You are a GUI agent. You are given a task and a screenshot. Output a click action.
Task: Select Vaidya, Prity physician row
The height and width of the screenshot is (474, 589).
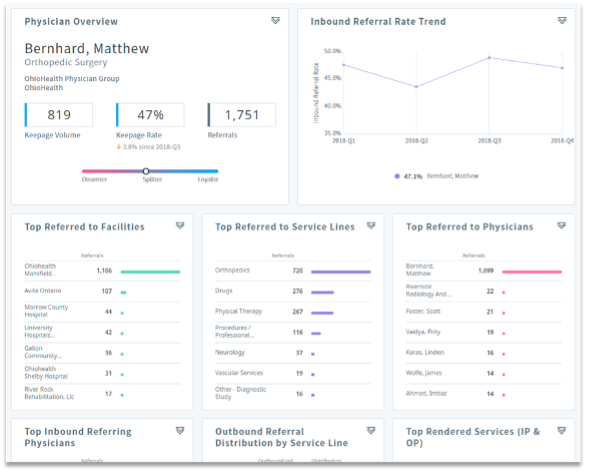pos(484,332)
